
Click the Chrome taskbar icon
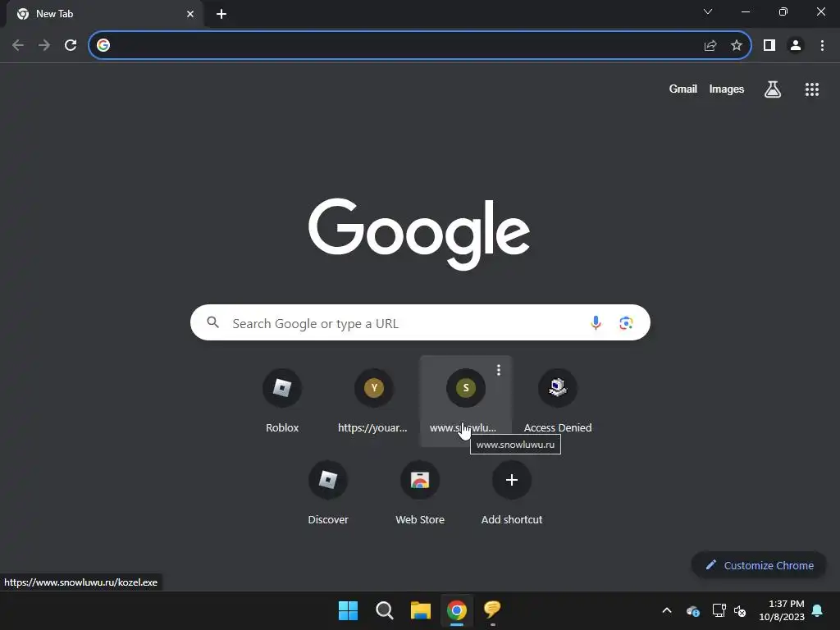point(457,610)
